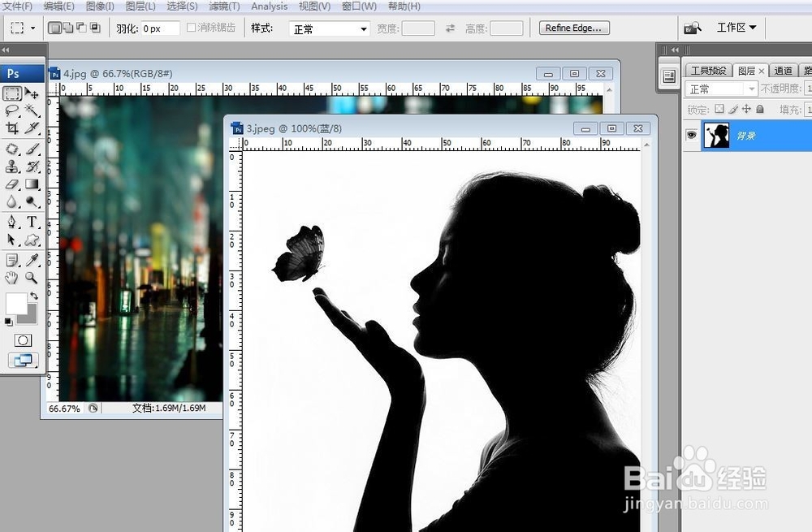
Task: Open the marquee tool preset picker dropdown
Action: pyautogui.click(x=32, y=28)
